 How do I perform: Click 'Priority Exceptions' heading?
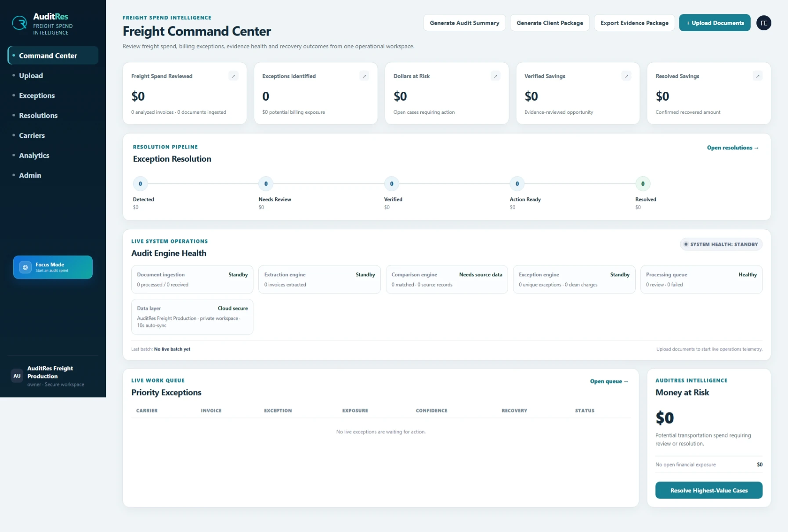click(166, 392)
